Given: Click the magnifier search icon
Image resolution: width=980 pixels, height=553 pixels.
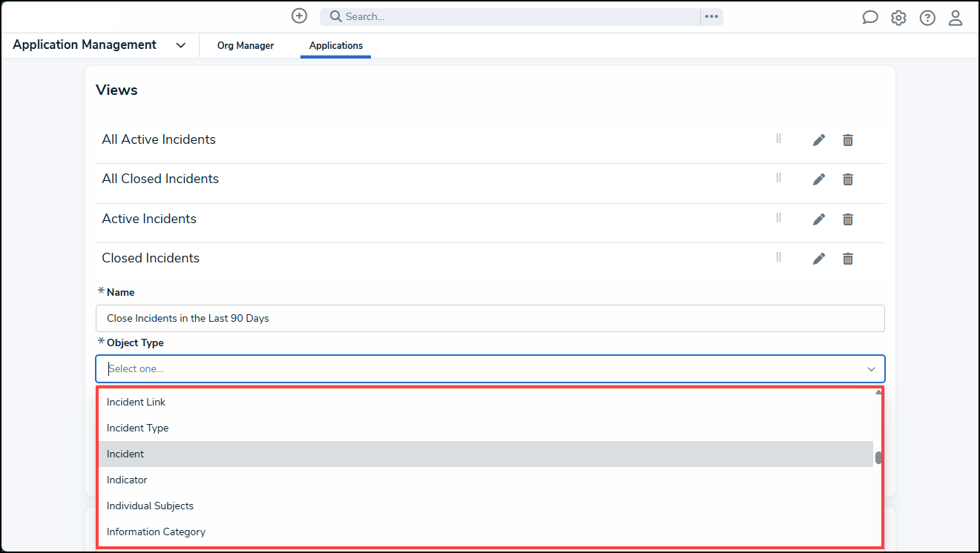Looking at the screenshot, I should pyautogui.click(x=335, y=16).
